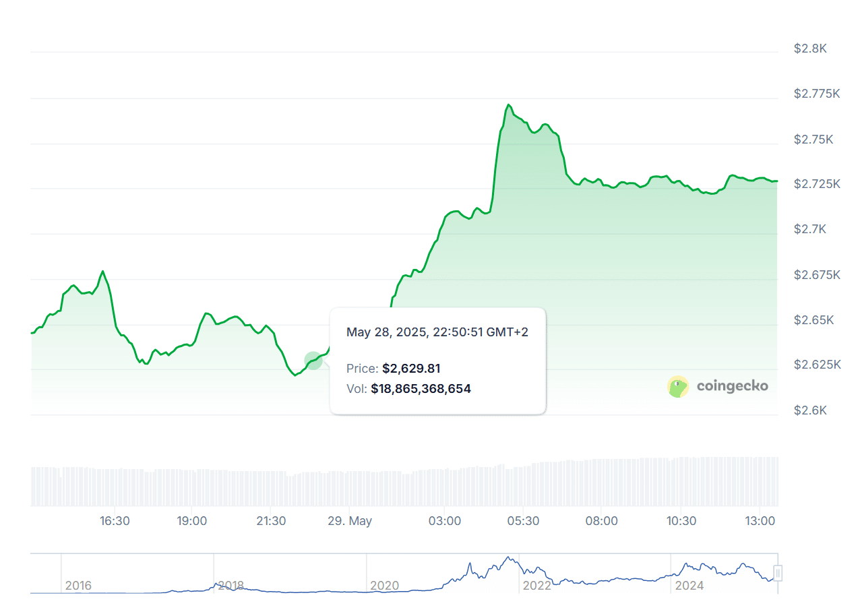Click the 19:00 time axis label
The image size is (860, 616).
[192, 521]
